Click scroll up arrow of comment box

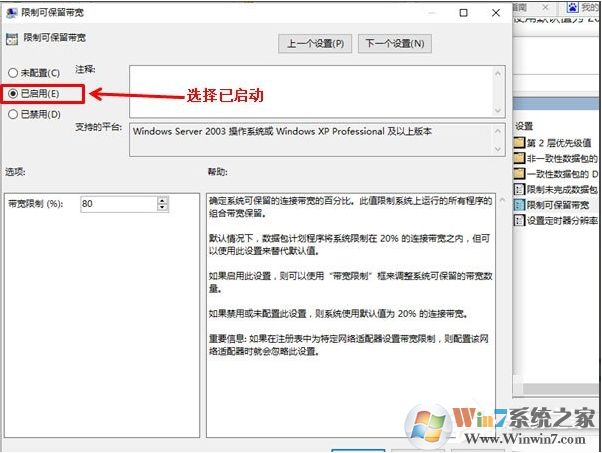[498, 73]
